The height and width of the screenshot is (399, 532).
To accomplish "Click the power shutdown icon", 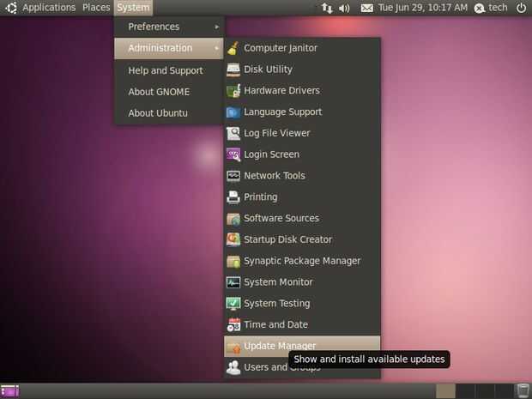I will pyautogui.click(x=521, y=8).
